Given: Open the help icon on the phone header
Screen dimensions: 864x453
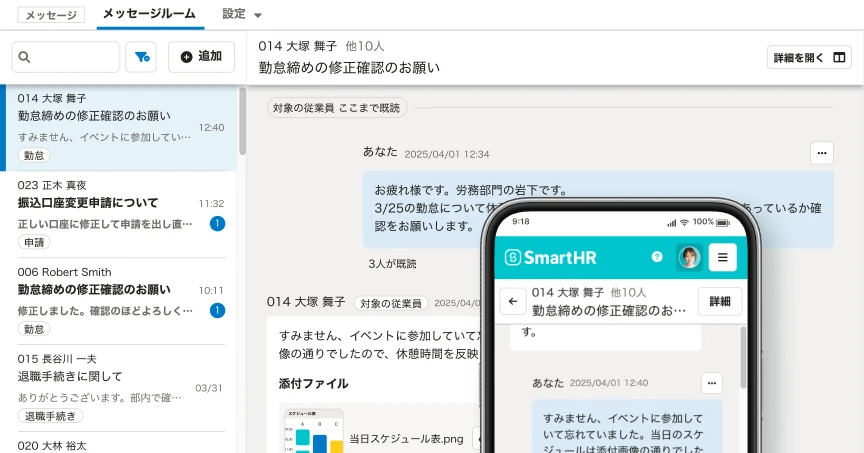Looking at the screenshot, I should 657,257.
